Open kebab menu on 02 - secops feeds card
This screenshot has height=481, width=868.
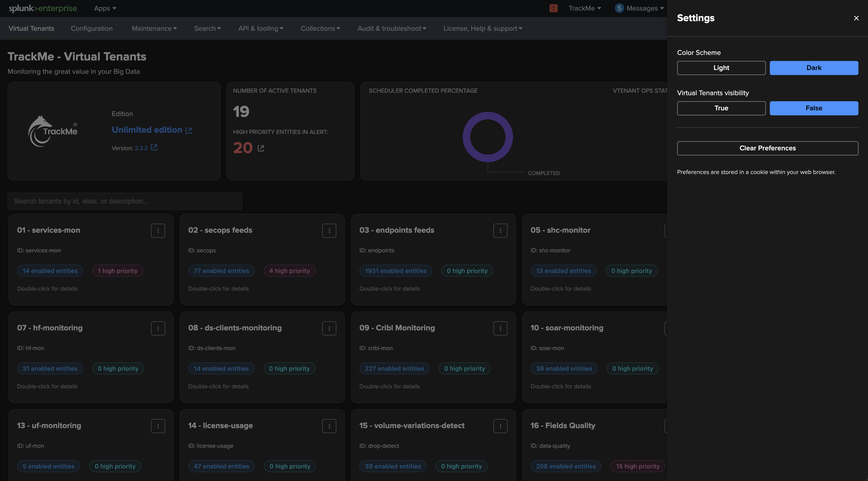(329, 231)
